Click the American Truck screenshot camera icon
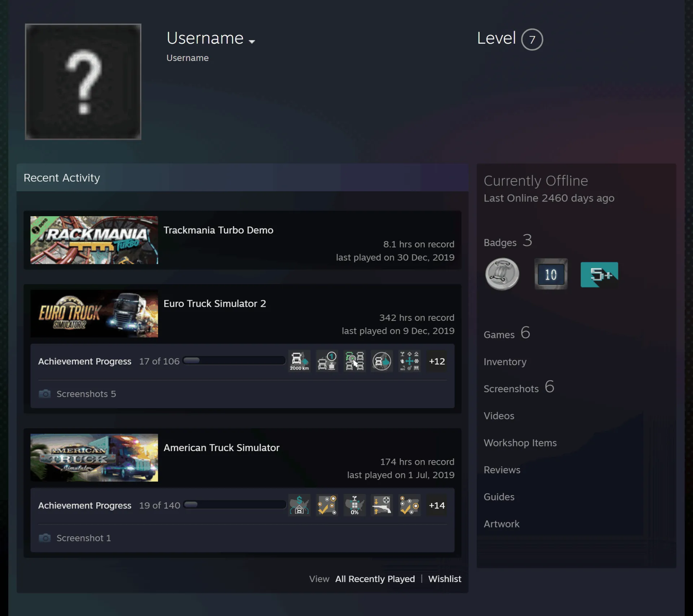Viewport: 693px width, 616px height. [x=45, y=538]
